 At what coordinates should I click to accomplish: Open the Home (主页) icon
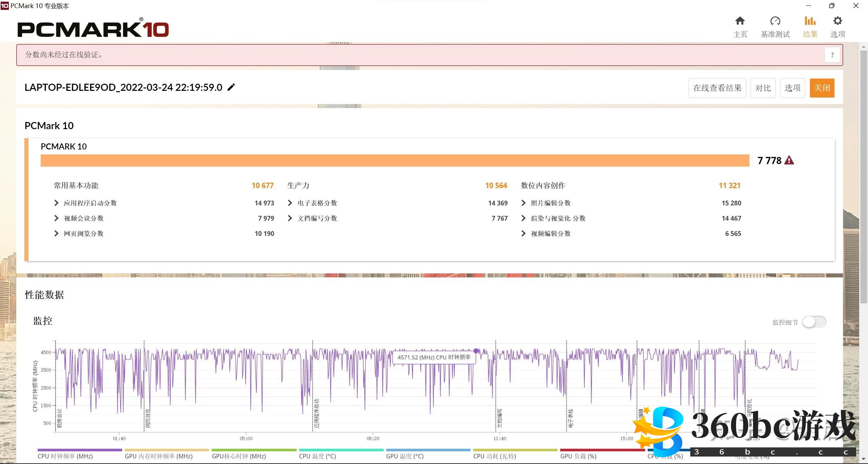(740, 21)
